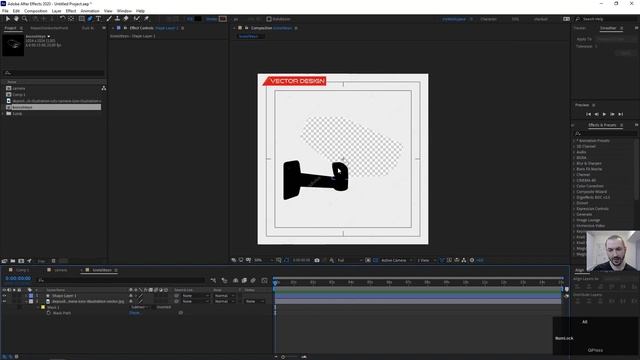Hide the jpg layer with its eye icon
640x360 pixels.
click(x=4, y=301)
